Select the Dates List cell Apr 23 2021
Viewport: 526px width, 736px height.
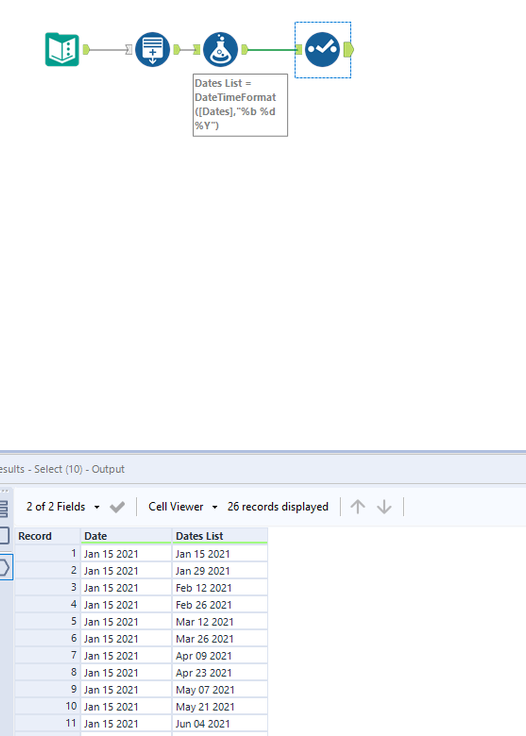(x=220, y=673)
